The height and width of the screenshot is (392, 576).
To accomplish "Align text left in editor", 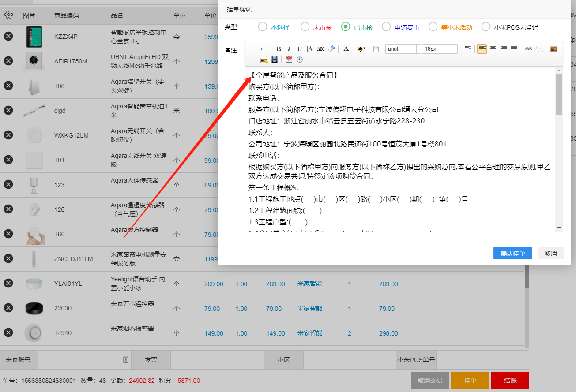I will pyautogui.click(x=482, y=49).
